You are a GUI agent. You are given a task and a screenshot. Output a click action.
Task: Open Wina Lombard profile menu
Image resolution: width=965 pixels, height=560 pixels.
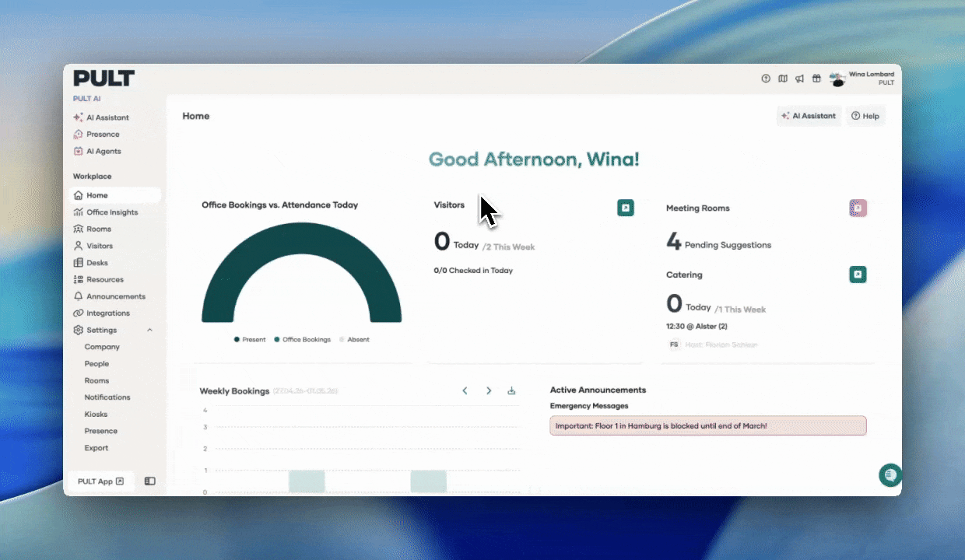[x=862, y=79]
